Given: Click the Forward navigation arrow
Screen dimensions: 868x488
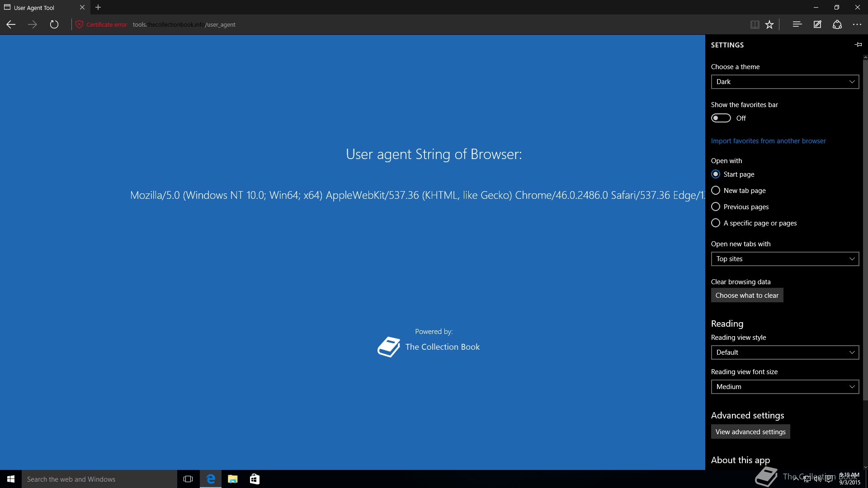Looking at the screenshot, I should (33, 24).
